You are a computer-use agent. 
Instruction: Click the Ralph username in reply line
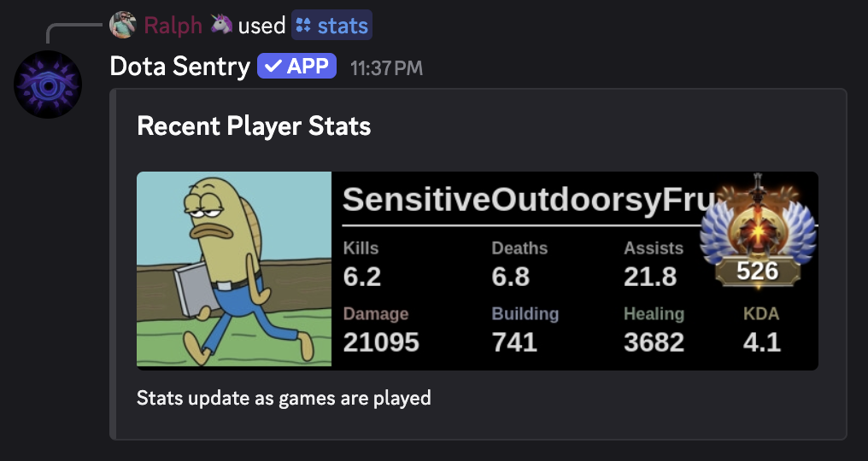tap(173, 26)
